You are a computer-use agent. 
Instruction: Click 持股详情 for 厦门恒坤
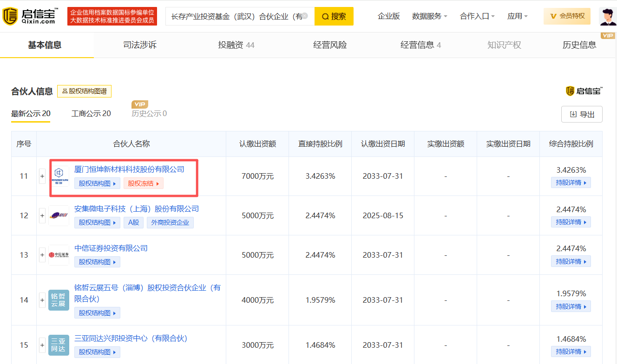(571, 182)
